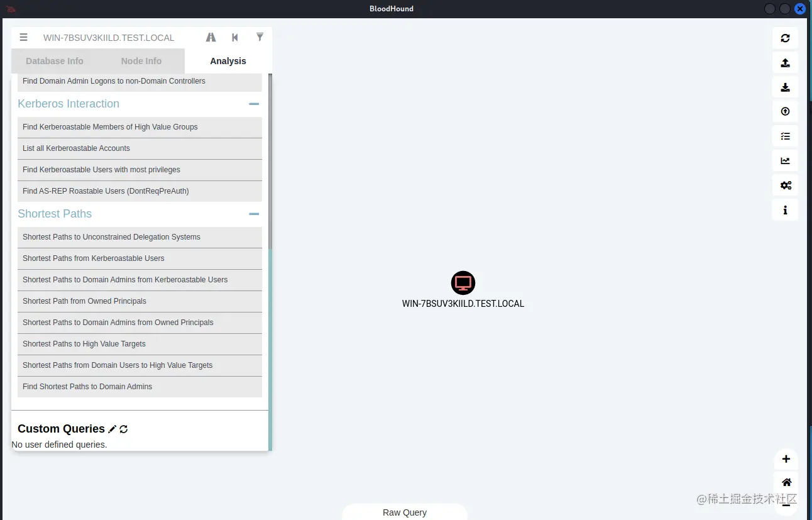Switch to the Node Info tab
This screenshot has height=520, width=812.
point(141,61)
